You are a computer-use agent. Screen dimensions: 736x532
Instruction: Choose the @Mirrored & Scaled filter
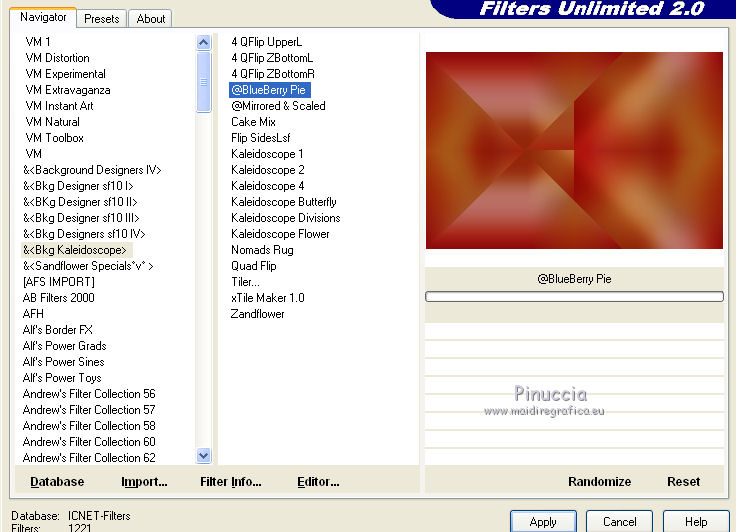278,106
